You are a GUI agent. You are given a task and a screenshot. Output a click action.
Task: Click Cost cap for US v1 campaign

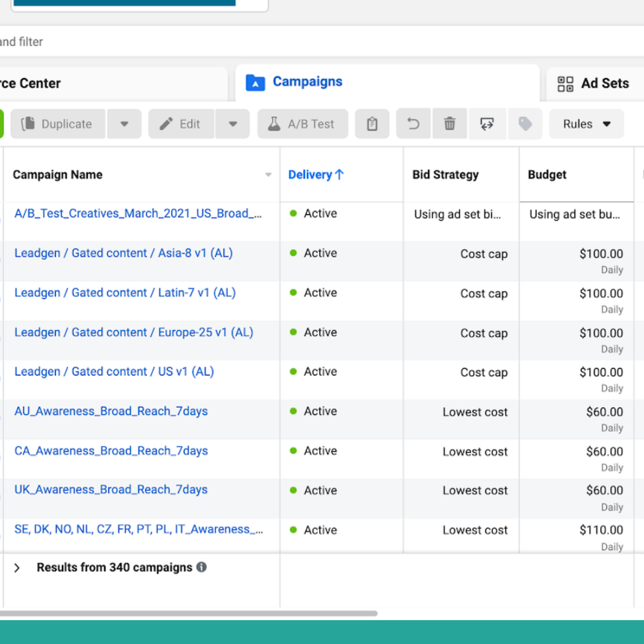point(484,373)
